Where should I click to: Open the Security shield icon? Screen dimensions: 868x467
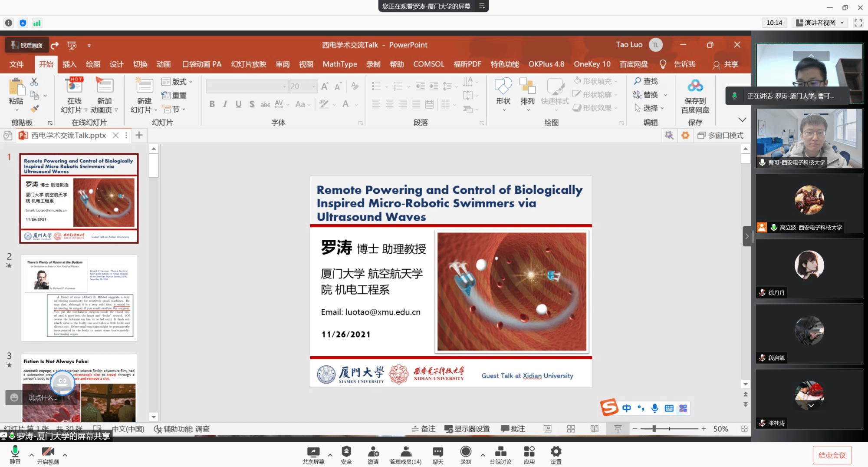[346, 452]
